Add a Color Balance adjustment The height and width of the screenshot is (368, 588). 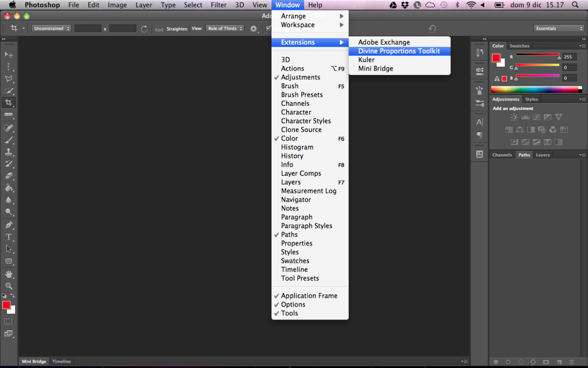pos(520,130)
